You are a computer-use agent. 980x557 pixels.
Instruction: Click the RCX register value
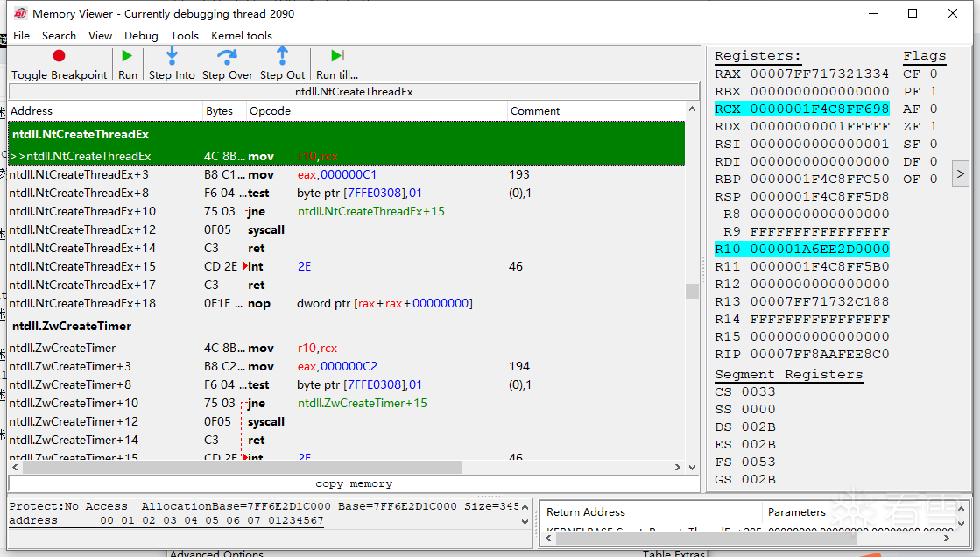pos(820,109)
